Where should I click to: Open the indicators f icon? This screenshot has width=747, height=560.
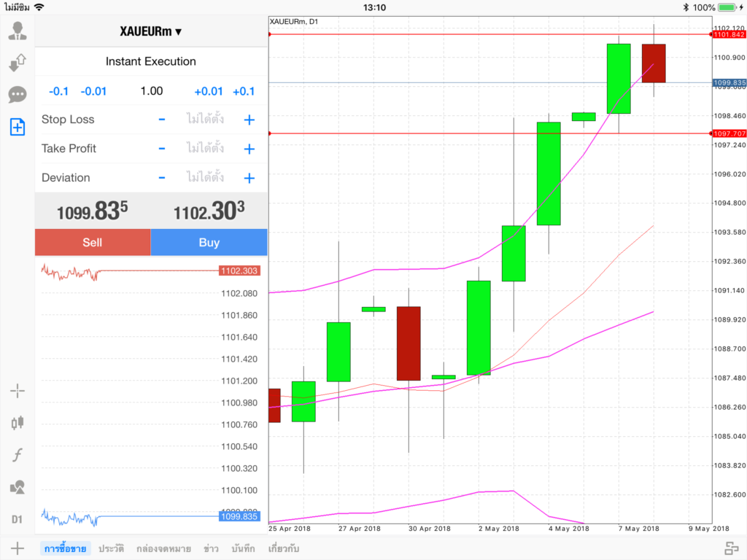[18, 455]
